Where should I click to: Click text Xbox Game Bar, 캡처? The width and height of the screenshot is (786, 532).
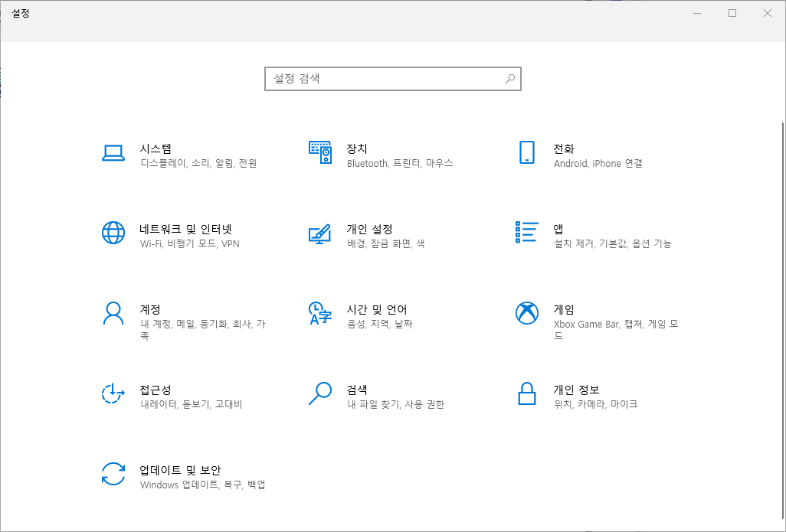598,324
